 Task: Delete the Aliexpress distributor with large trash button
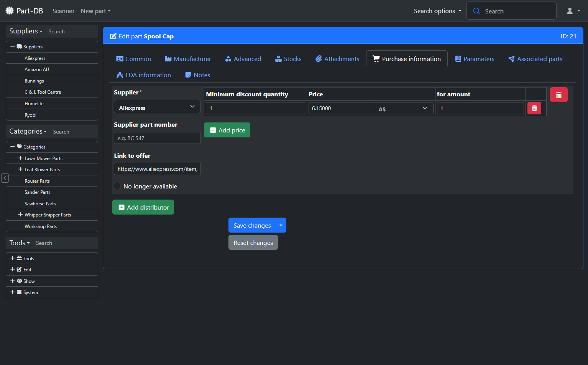click(559, 95)
